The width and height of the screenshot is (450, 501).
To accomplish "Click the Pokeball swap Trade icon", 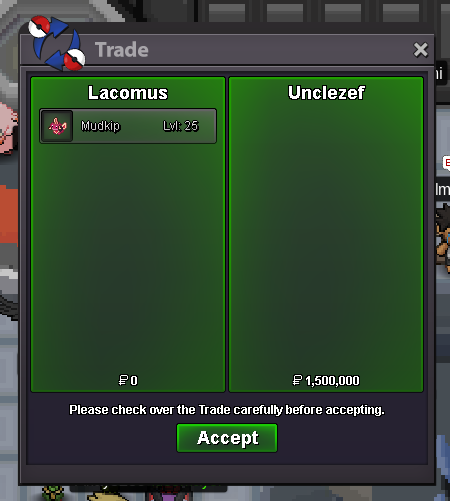I will [x=57, y=43].
